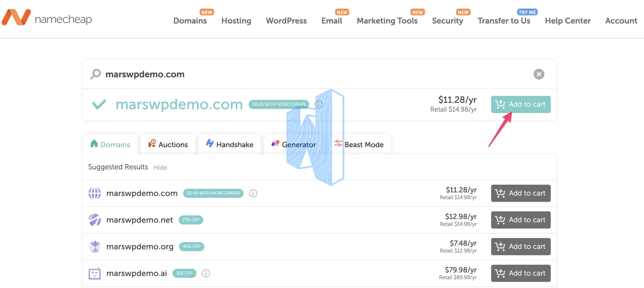Add suggested marswpdemo.com to cart
The image size is (644, 288).
521,193
